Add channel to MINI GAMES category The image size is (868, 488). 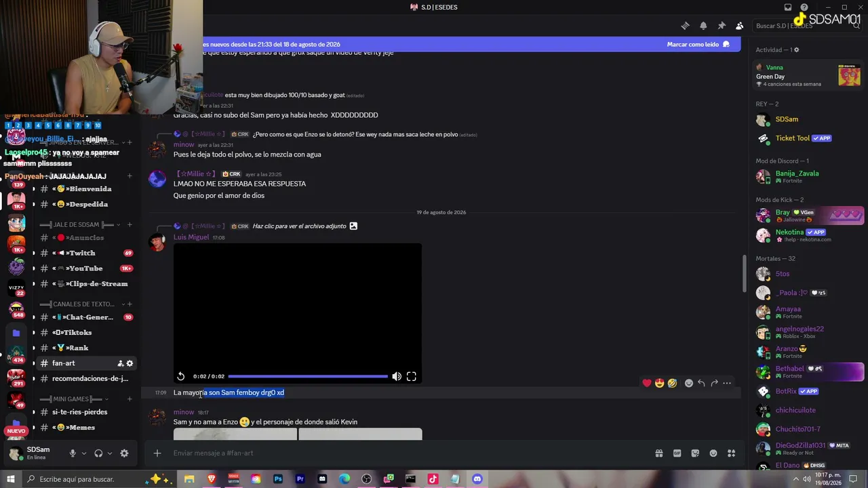point(130,399)
